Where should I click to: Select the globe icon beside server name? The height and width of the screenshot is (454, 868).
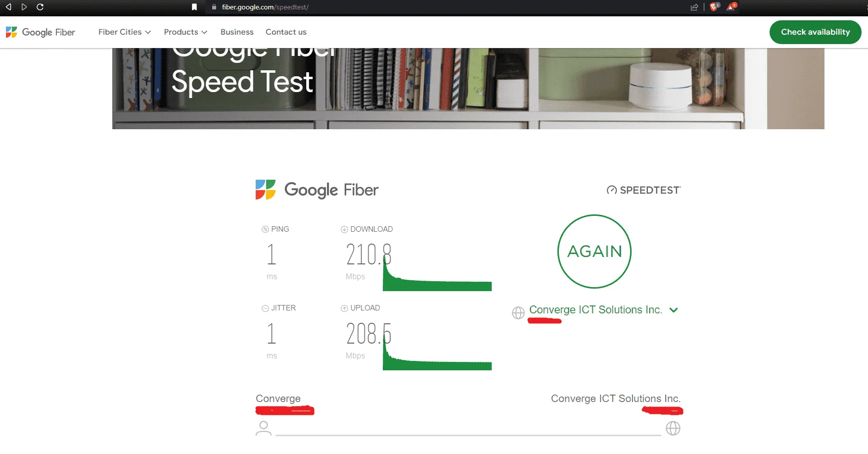[518, 313]
